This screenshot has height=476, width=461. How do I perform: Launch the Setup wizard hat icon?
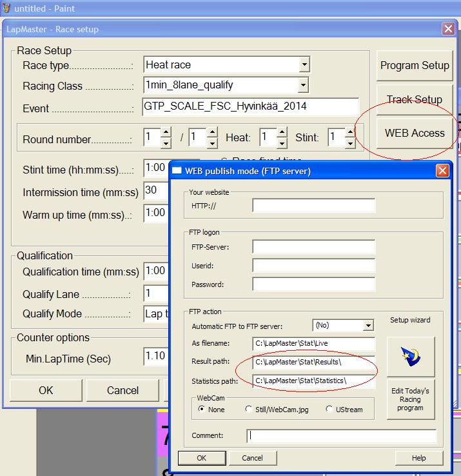[411, 357]
